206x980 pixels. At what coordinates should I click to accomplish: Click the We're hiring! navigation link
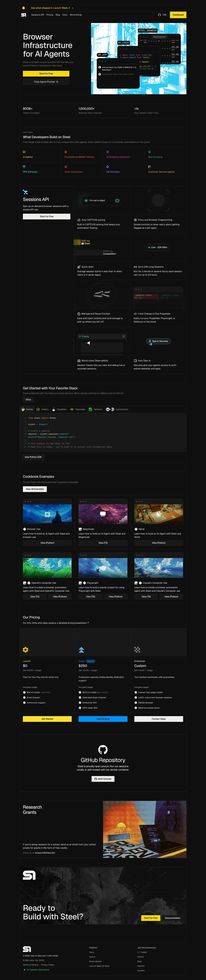pyautogui.click(x=76, y=15)
